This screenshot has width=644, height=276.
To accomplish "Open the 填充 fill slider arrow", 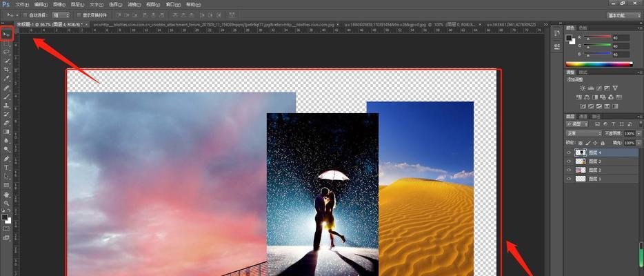I will (x=638, y=143).
